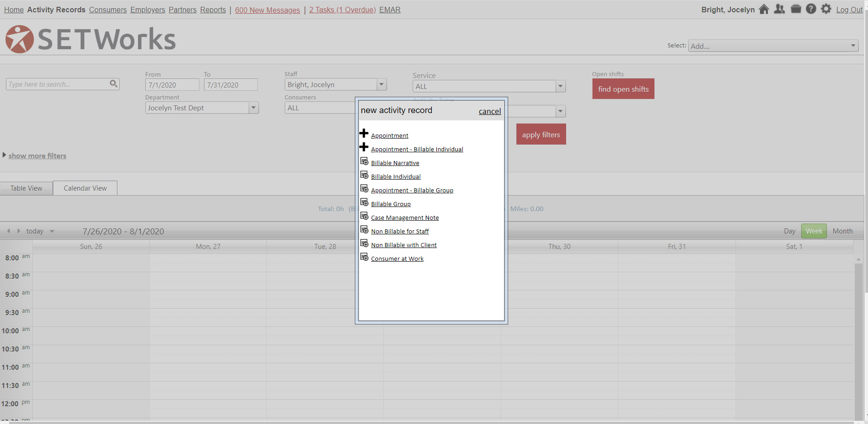Open the Reports menu

tap(213, 10)
